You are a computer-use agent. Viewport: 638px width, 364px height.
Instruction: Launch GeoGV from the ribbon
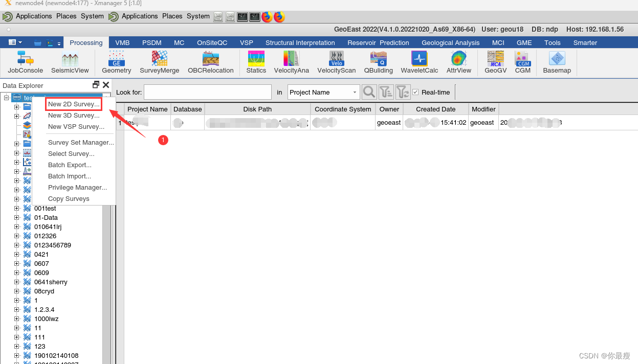pos(496,62)
